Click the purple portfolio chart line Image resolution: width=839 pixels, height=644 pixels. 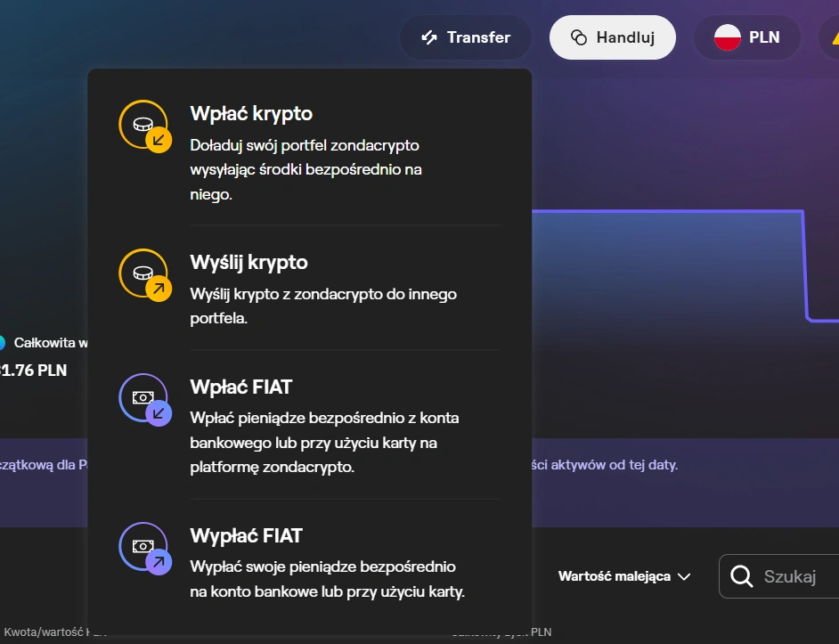coord(668,211)
